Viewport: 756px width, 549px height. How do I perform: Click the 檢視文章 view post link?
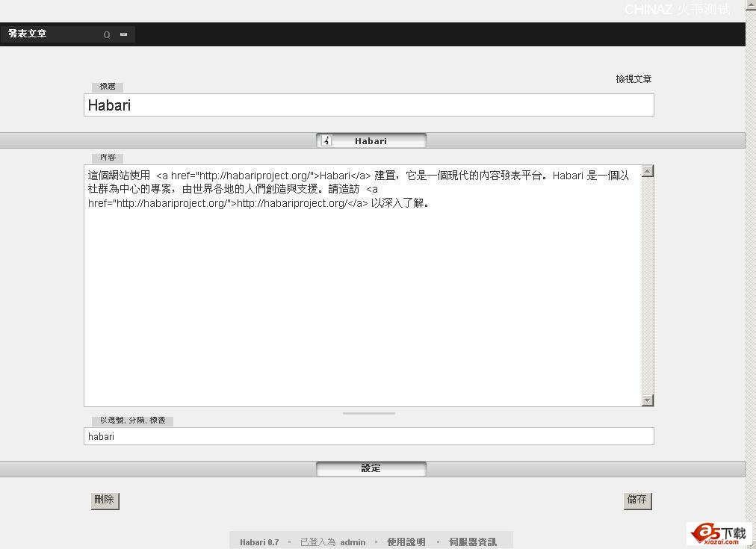coord(633,79)
